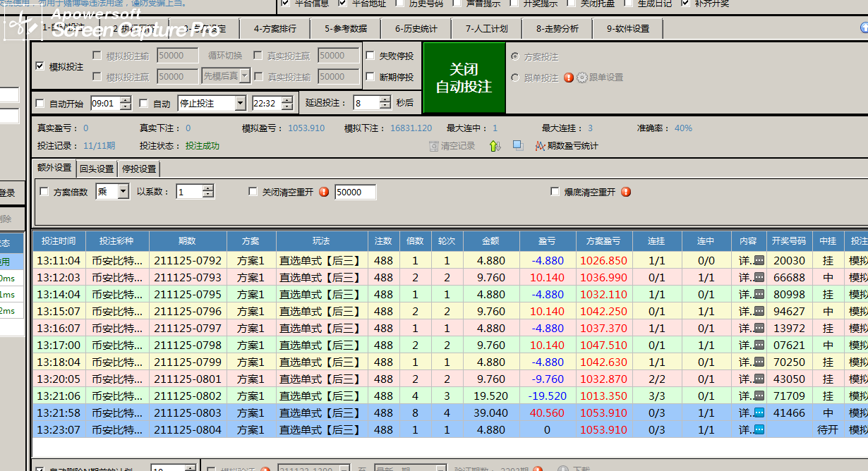
Task: Select the 方案投注 radio button
Action: [515, 56]
